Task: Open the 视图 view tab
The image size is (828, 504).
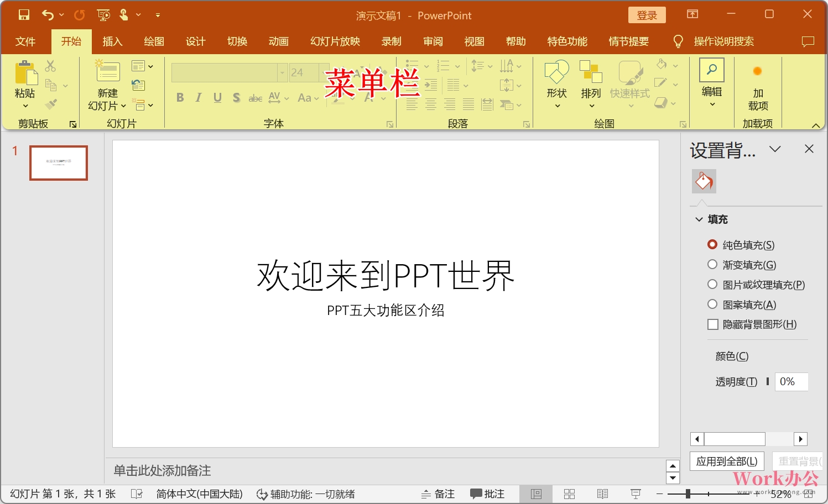Action: (x=475, y=41)
